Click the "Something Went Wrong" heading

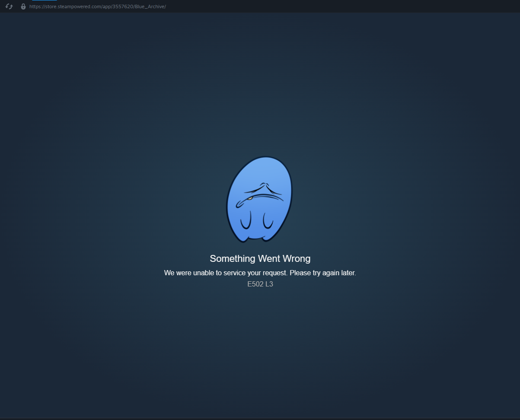click(260, 258)
